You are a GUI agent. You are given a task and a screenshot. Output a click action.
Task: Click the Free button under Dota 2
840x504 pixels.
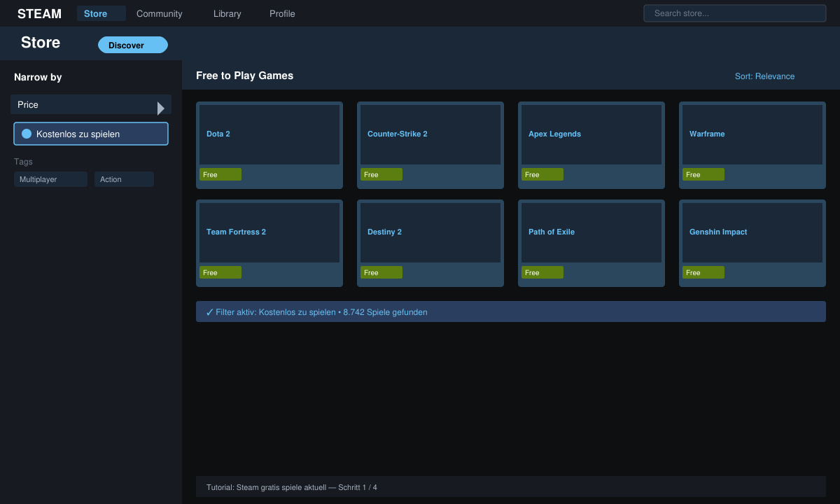pyautogui.click(x=220, y=174)
